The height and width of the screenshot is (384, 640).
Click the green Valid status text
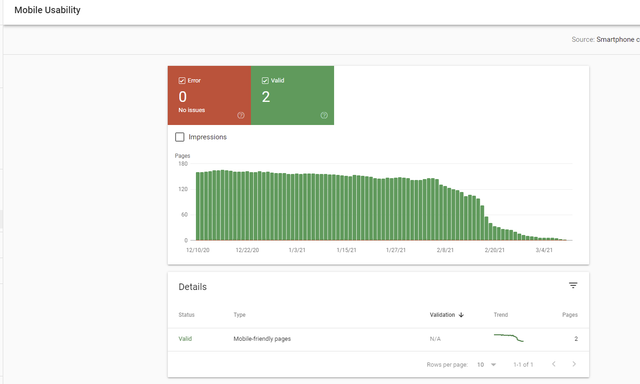(x=185, y=339)
